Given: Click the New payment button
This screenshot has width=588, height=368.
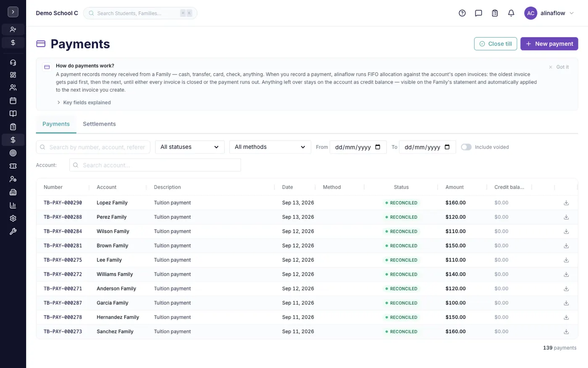Looking at the screenshot, I should tap(549, 44).
